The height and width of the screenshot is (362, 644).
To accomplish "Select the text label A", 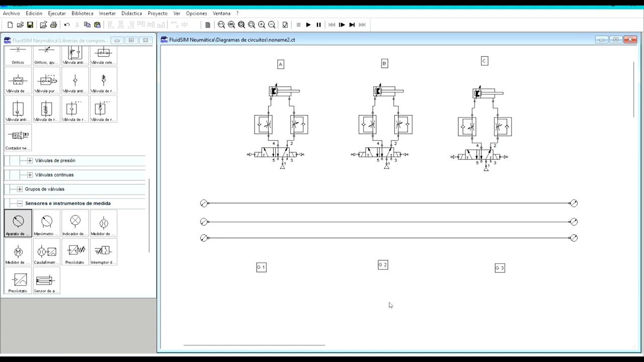I will coord(281,64).
